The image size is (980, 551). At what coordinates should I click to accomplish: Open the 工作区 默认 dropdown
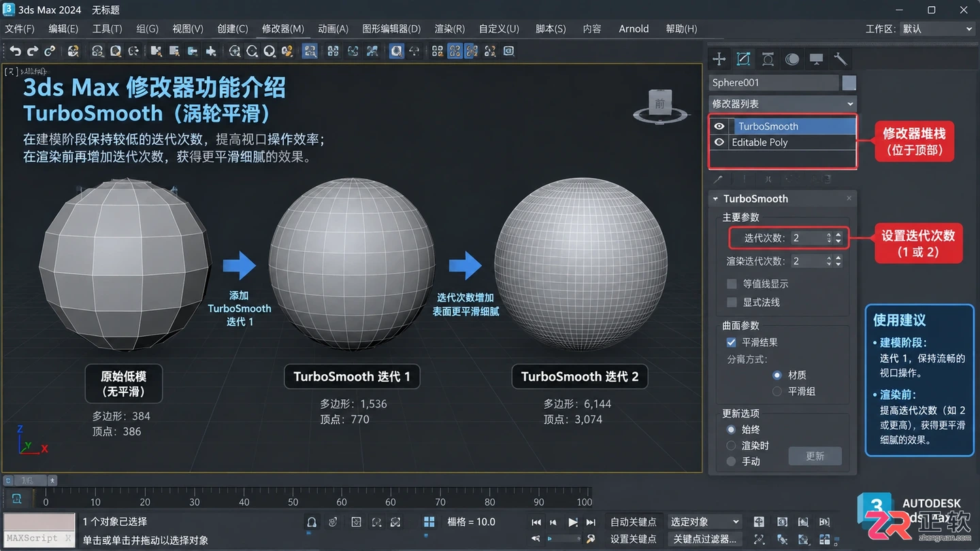pos(937,29)
